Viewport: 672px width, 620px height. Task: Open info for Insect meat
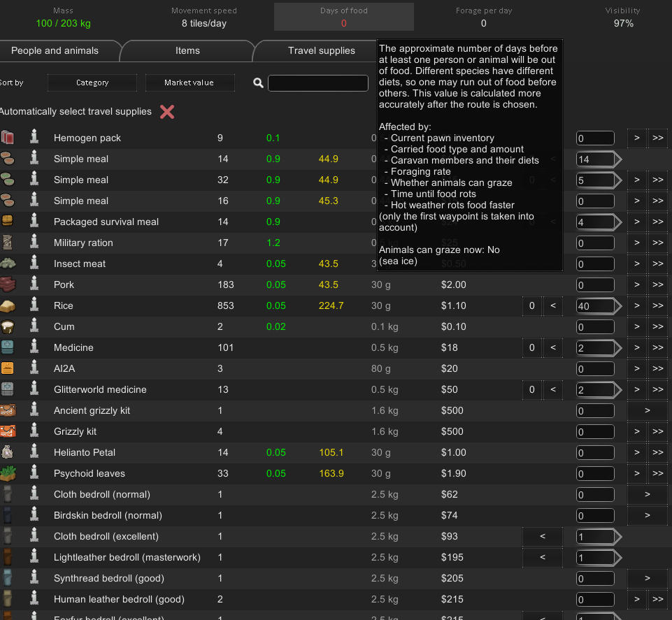pyautogui.click(x=34, y=264)
